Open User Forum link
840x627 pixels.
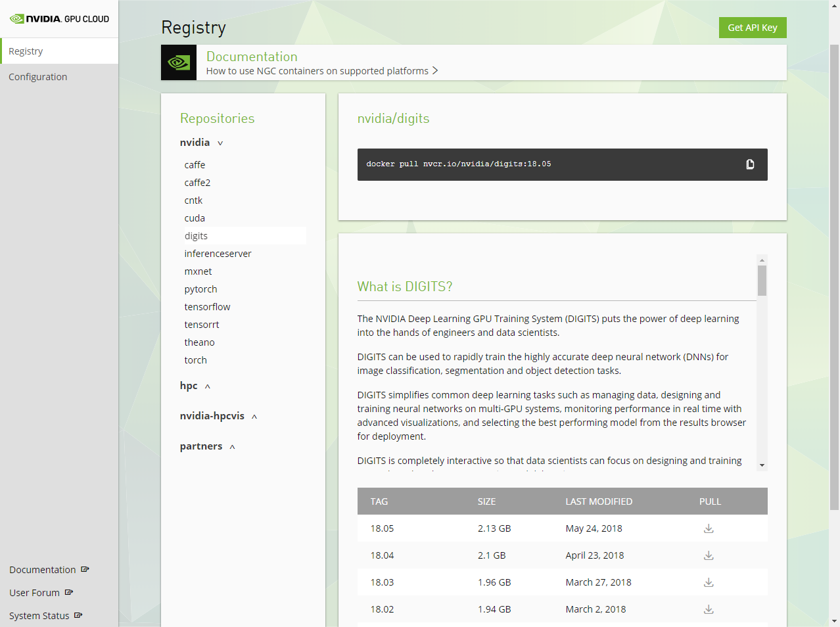[34, 593]
